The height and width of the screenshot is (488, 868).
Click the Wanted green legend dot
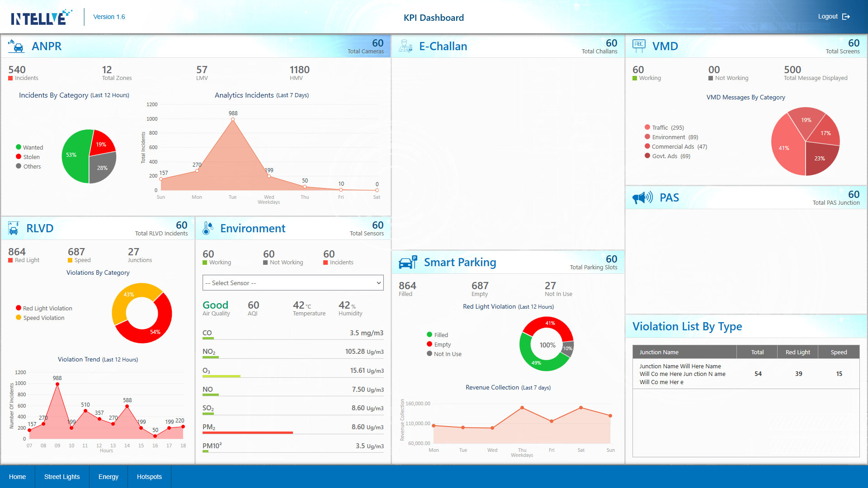[x=19, y=147]
